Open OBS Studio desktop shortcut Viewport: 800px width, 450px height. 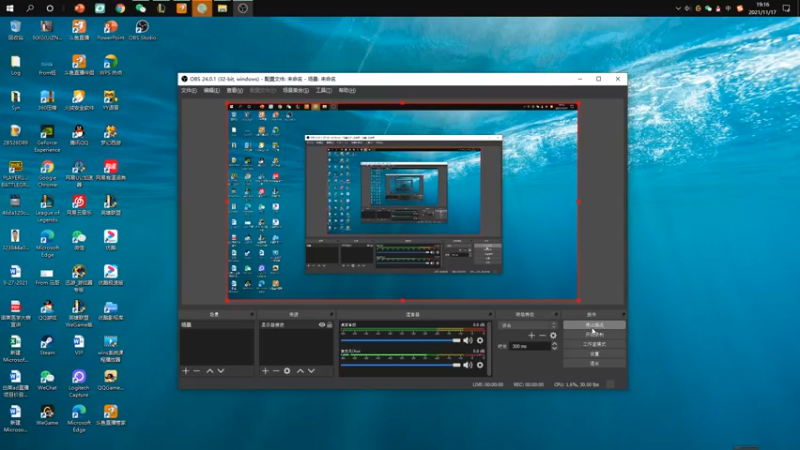142,30
